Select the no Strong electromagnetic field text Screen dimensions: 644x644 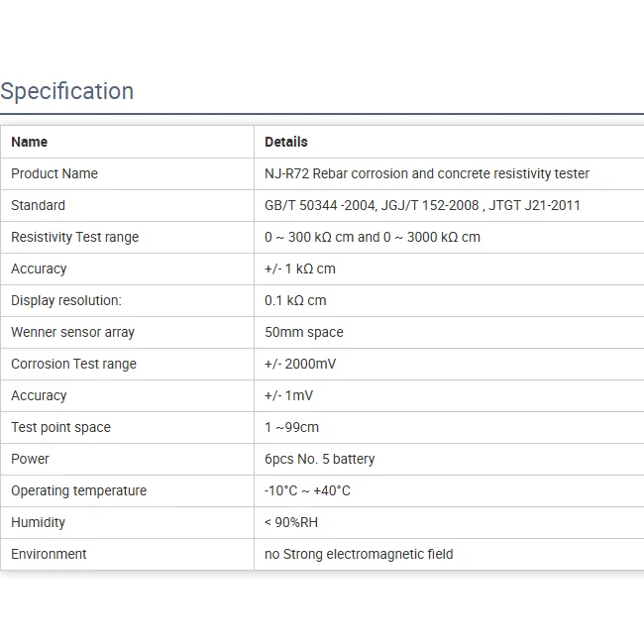point(359,555)
